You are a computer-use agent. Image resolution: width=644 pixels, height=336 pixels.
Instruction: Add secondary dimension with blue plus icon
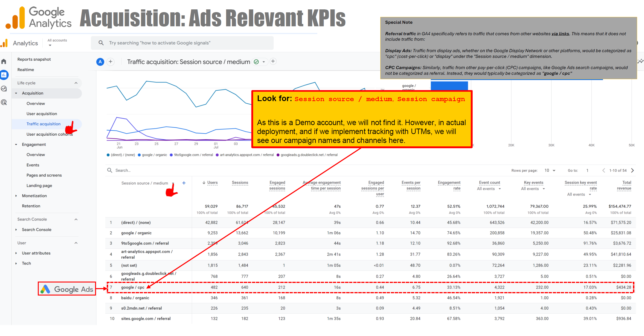tap(184, 183)
